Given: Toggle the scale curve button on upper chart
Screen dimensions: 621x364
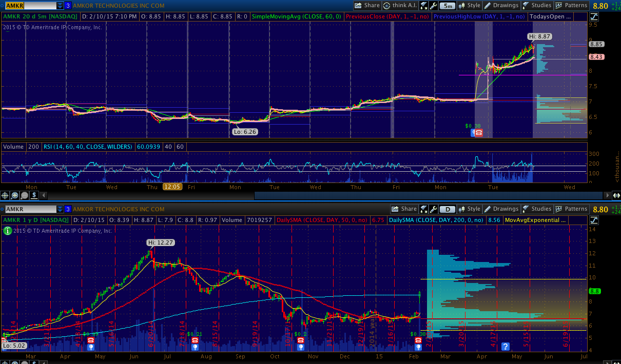Looking at the screenshot, I should point(594,16).
